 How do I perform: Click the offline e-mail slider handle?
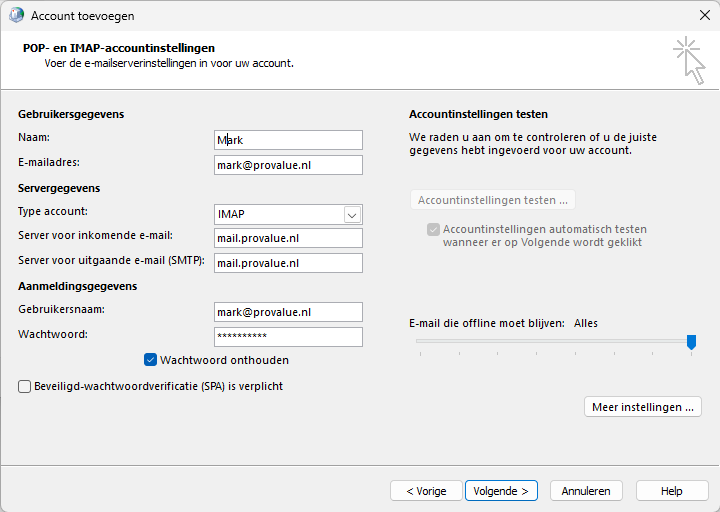(691, 342)
